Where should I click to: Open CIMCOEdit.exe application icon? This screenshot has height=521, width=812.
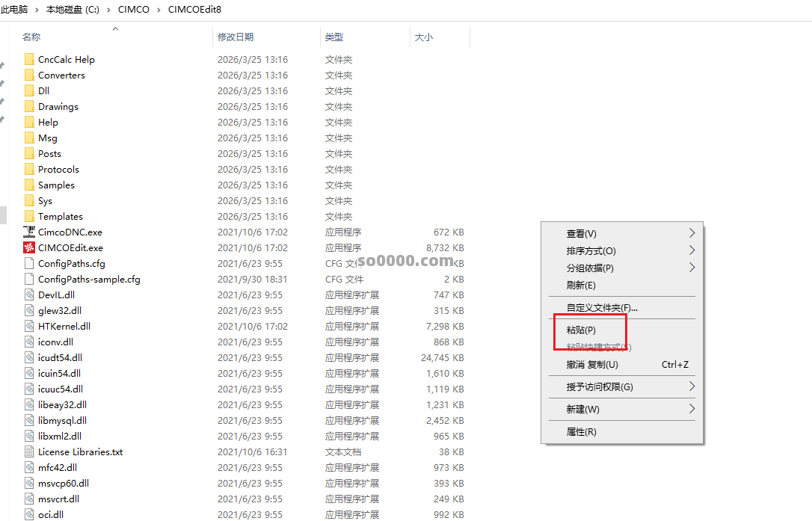pyautogui.click(x=30, y=247)
